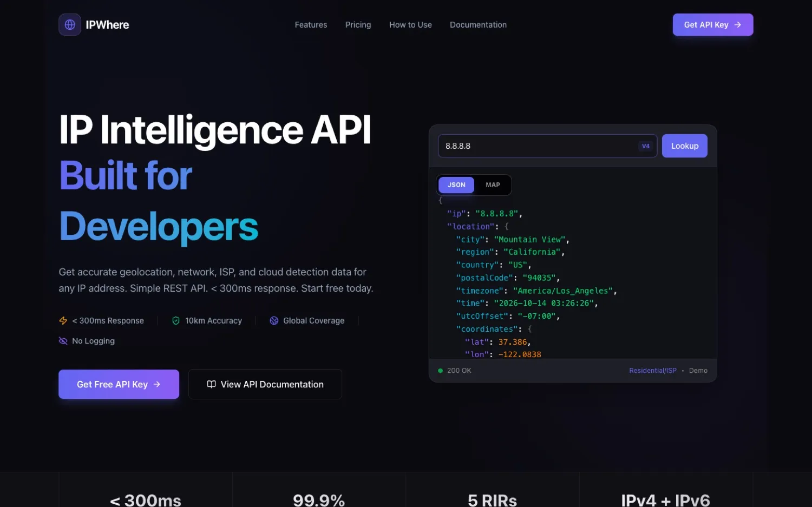Click the Residential/ISP label in status bar
This screenshot has width=812, height=507.
click(653, 371)
